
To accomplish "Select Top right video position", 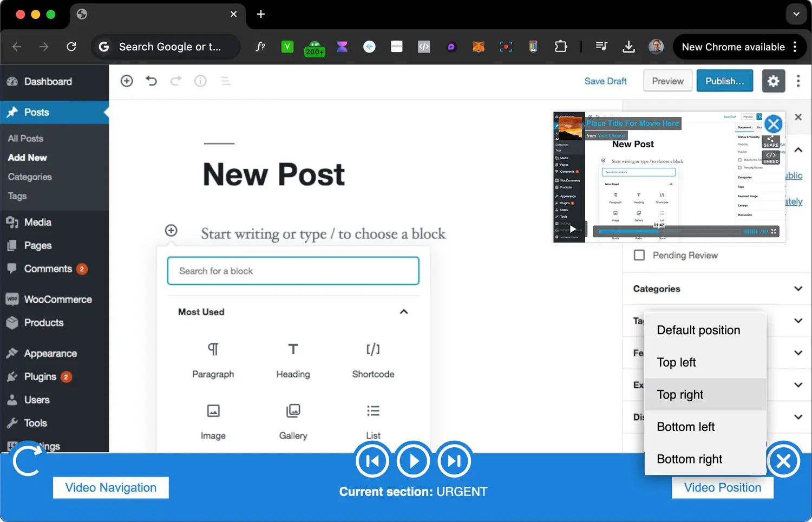I will [680, 395].
